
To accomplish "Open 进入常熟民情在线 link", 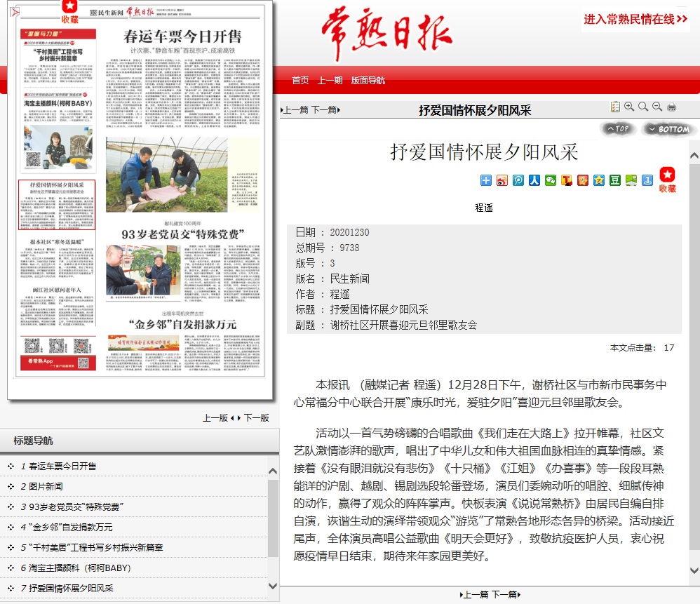I will point(635,19).
